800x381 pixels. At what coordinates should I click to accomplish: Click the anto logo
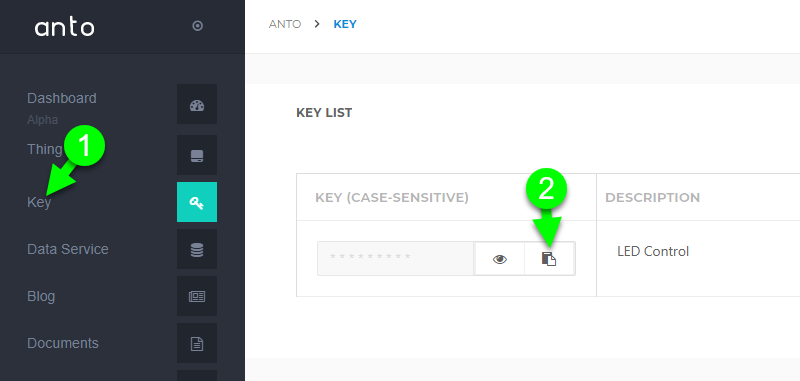(x=65, y=27)
